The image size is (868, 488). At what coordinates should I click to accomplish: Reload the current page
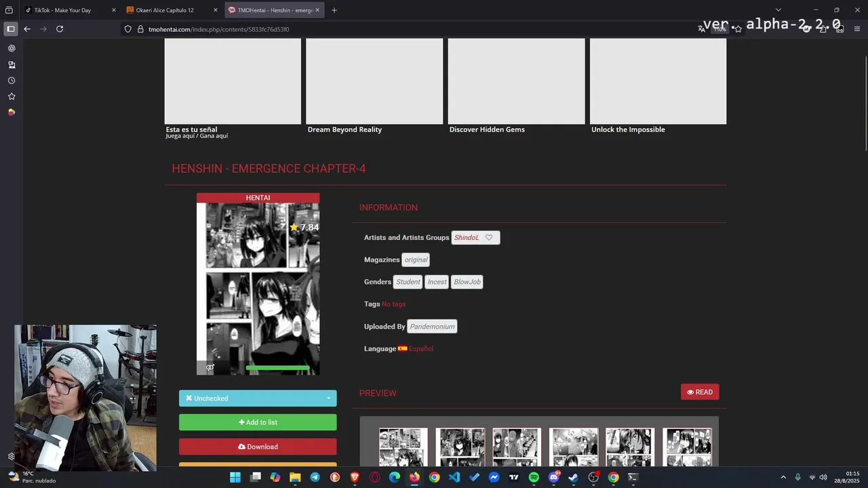click(x=60, y=29)
